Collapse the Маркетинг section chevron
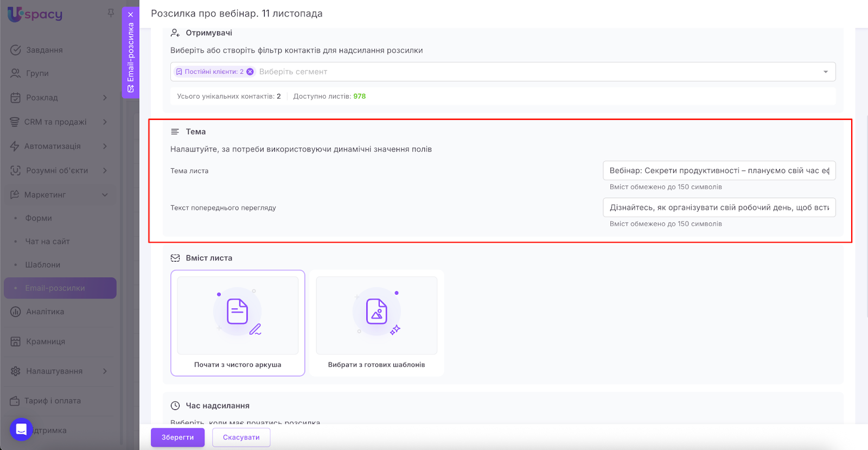868x450 pixels. point(105,195)
